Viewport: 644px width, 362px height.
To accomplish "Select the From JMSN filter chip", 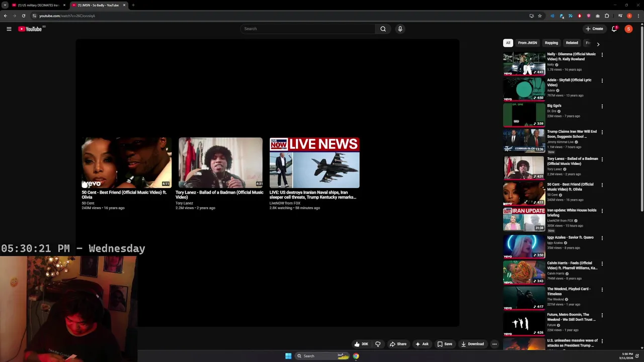I will [x=527, y=43].
